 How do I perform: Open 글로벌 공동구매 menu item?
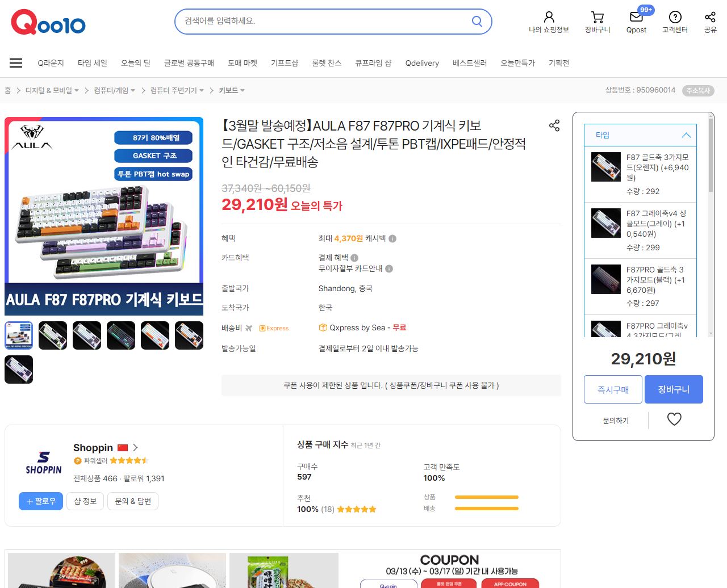coord(189,63)
